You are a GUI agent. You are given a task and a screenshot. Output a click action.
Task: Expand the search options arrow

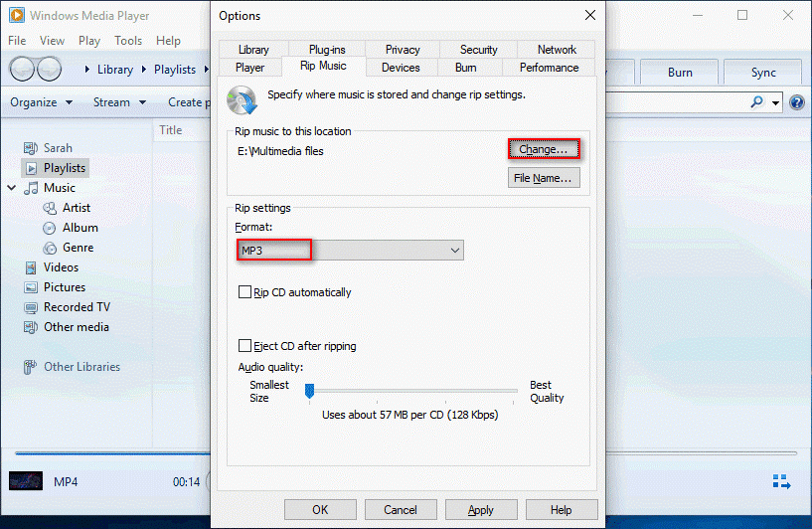[x=775, y=102]
